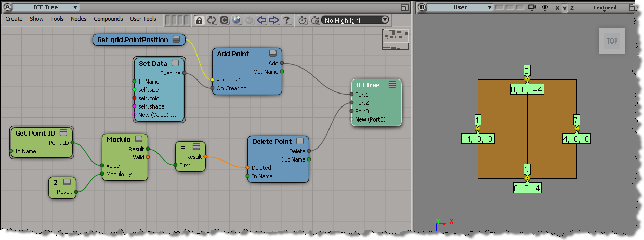This screenshot has height=240, width=644.
Task: Open help with question mark icon
Action: pos(286,20)
